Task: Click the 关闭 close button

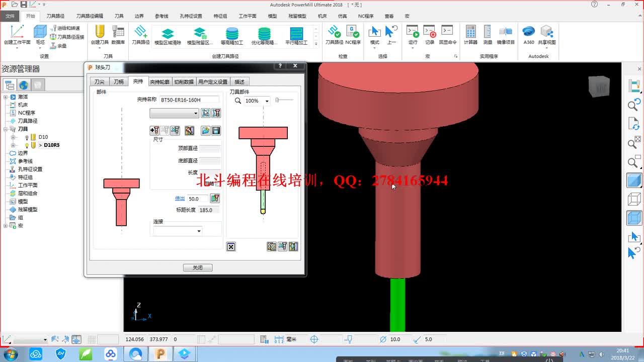Action: [x=198, y=267]
